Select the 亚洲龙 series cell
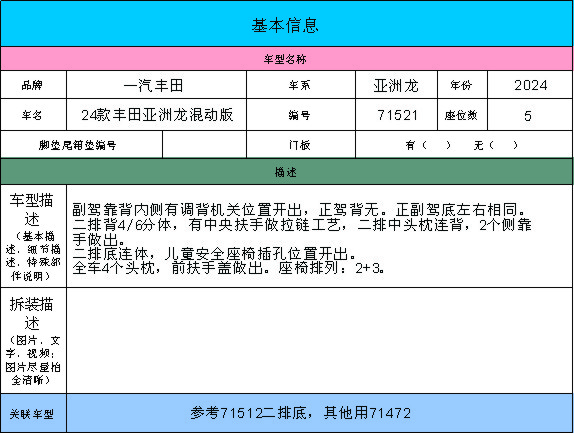The width and height of the screenshot is (574, 433). (396, 85)
